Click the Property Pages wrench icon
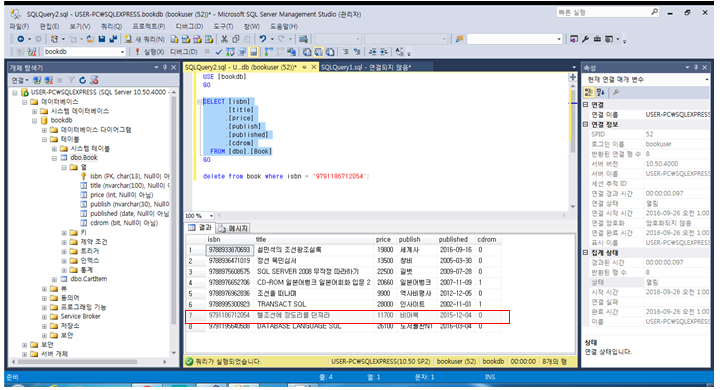Screen dimensions: 720x390 click(x=616, y=92)
